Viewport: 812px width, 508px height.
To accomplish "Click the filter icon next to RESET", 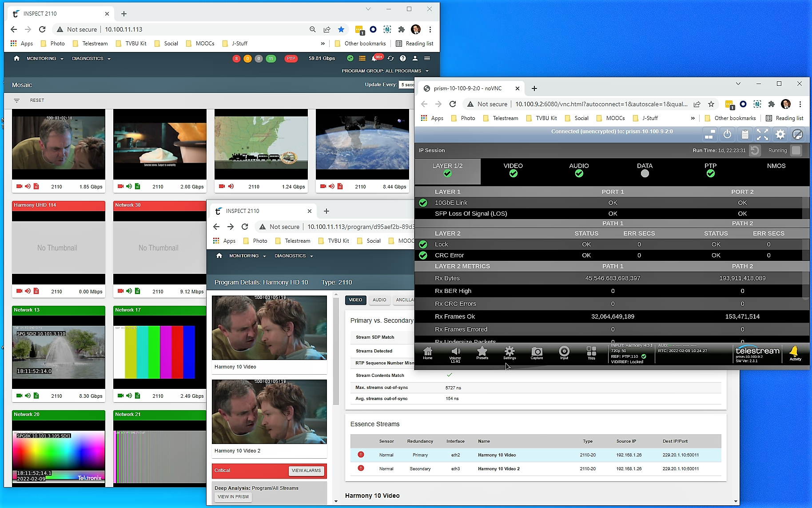I will [x=16, y=100].
